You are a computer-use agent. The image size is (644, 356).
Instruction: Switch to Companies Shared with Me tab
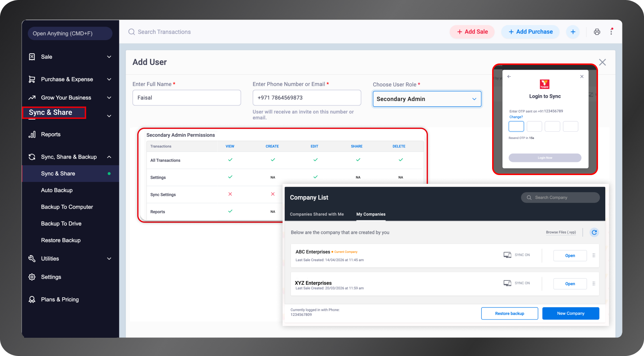pos(317,214)
